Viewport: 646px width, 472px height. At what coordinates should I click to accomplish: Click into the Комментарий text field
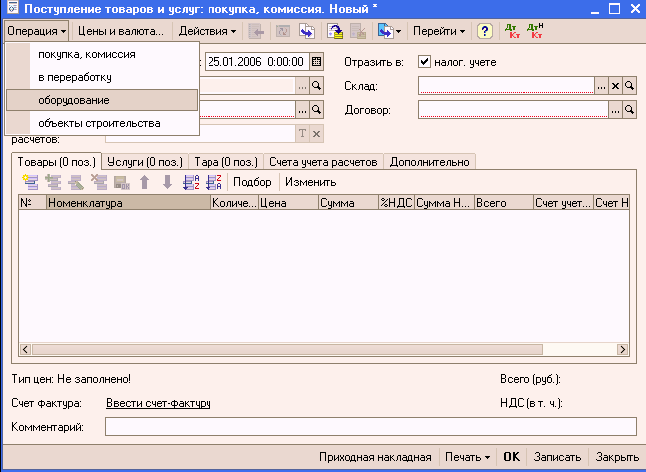pos(370,427)
